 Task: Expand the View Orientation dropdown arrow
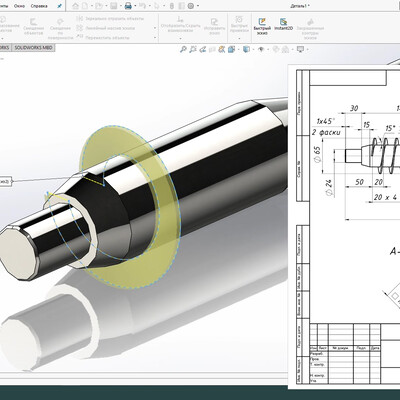[239, 49]
